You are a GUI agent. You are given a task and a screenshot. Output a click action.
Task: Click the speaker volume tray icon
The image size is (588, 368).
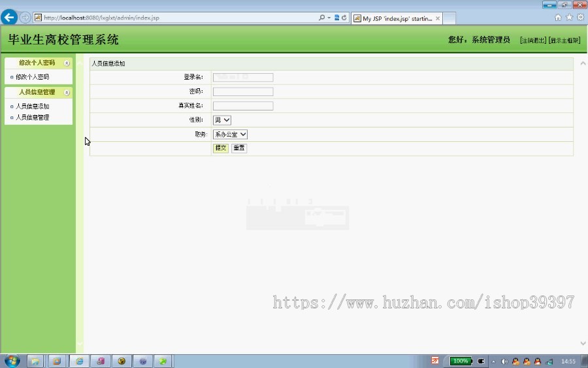(504, 361)
